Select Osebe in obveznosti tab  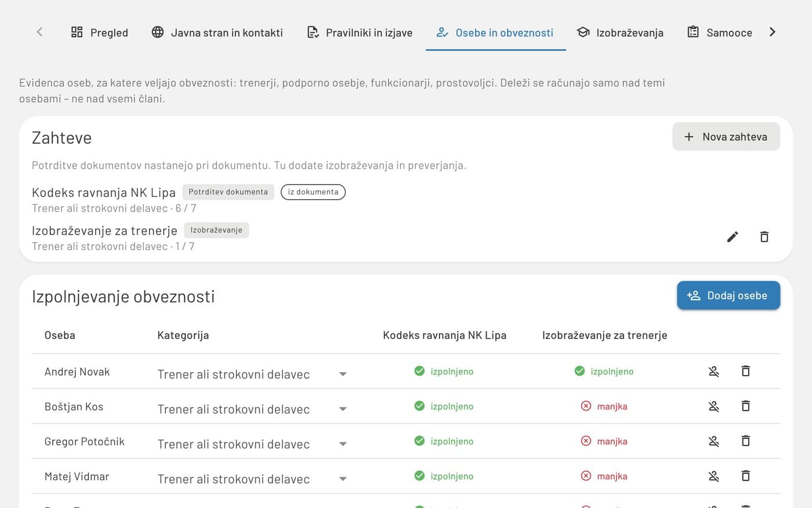(x=495, y=33)
